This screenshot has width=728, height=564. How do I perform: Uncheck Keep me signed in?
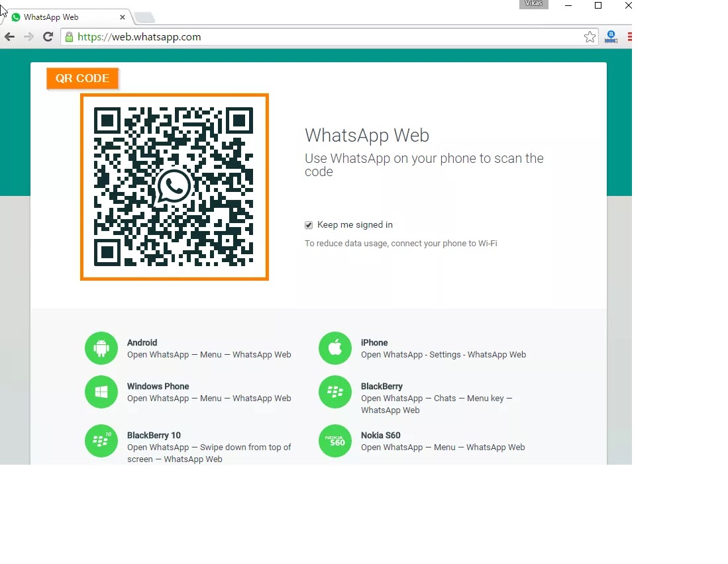tap(309, 225)
